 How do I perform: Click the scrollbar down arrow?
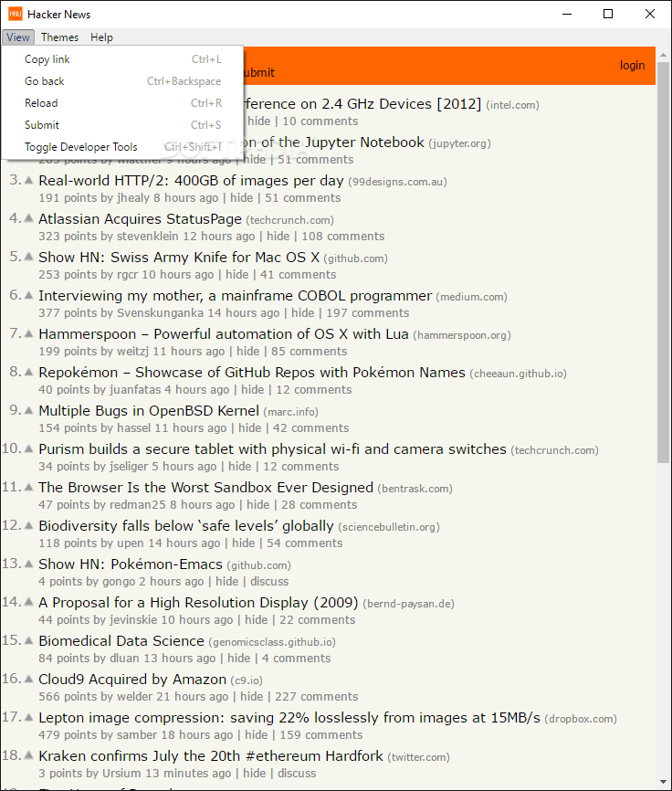[x=664, y=782]
